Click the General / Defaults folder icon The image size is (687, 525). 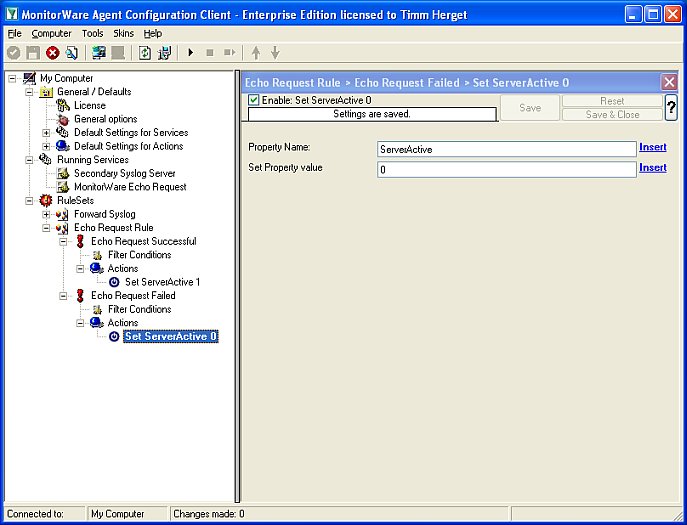[46, 92]
